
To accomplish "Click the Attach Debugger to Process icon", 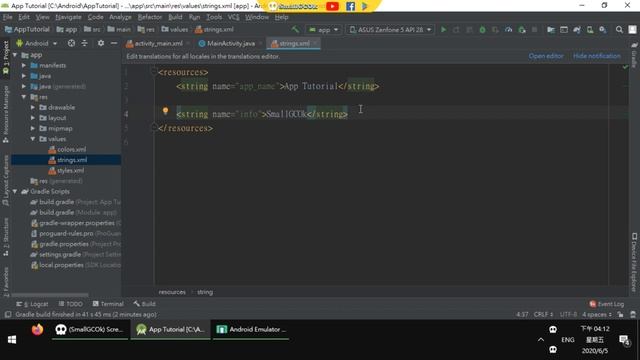I will coord(522,30).
